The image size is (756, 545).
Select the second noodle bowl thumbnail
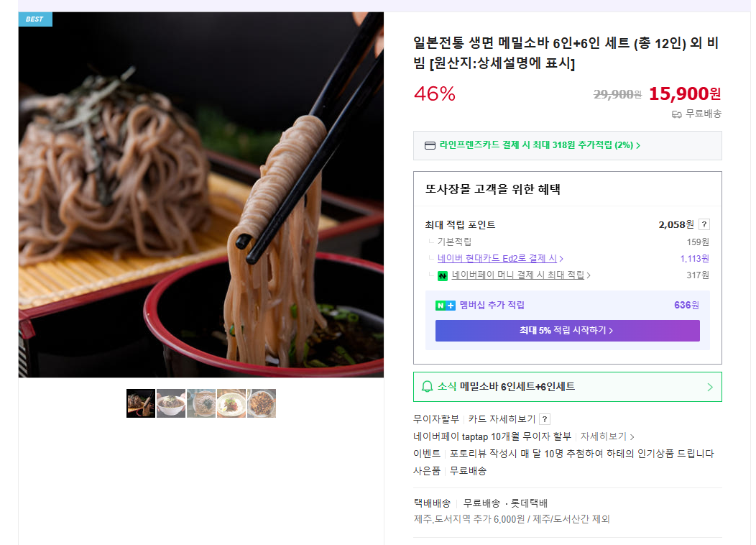(x=171, y=403)
